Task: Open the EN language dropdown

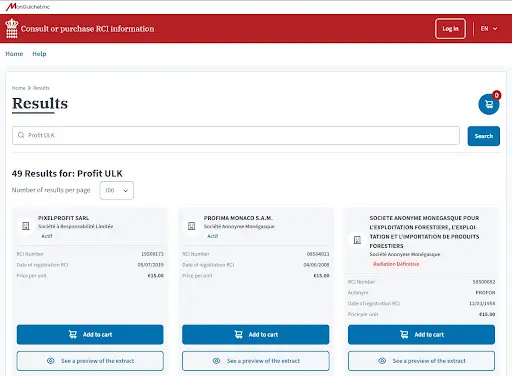Action: click(489, 29)
